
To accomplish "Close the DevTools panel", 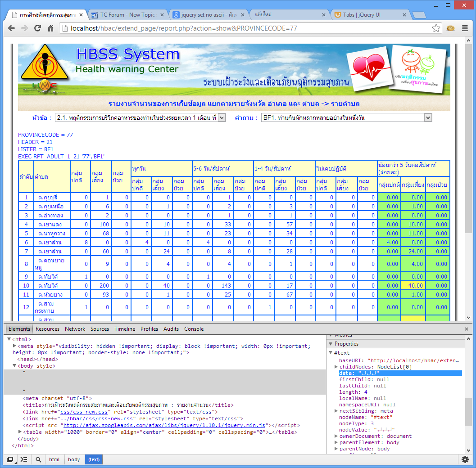I will (466, 329).
